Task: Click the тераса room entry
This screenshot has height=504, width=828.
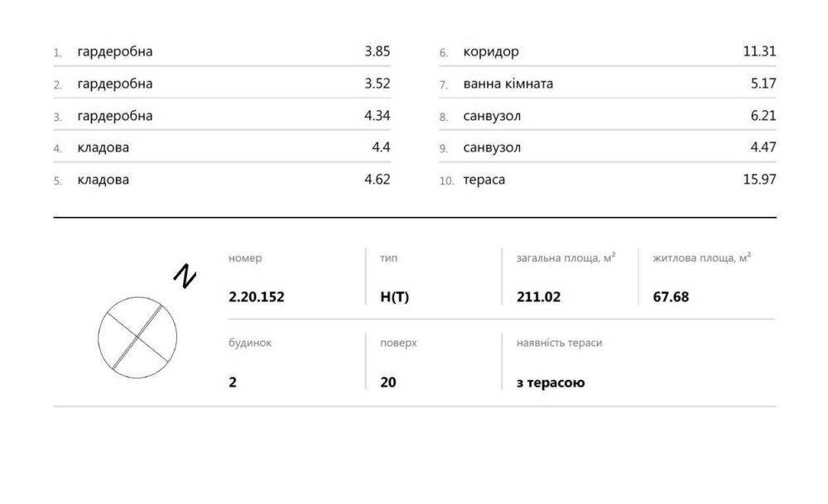Action: [484, 180]
